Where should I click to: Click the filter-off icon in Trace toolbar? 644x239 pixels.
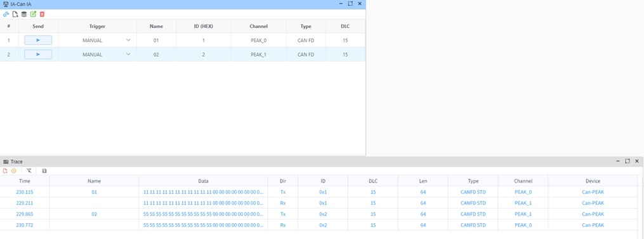click(x=29, y=171)
